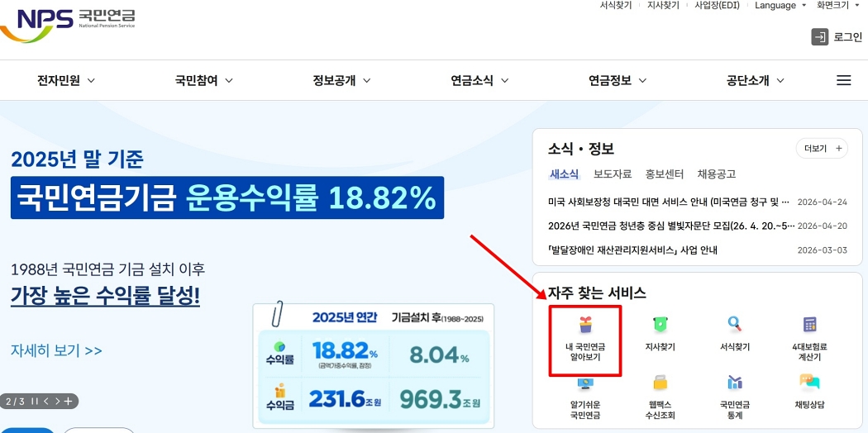The width and height of the screenshot is (868, 433).
Task: Open the 미국 사회보장청 대국민 대면 서비스 notice
Action: pyautogui.click(x=669, y=202)
